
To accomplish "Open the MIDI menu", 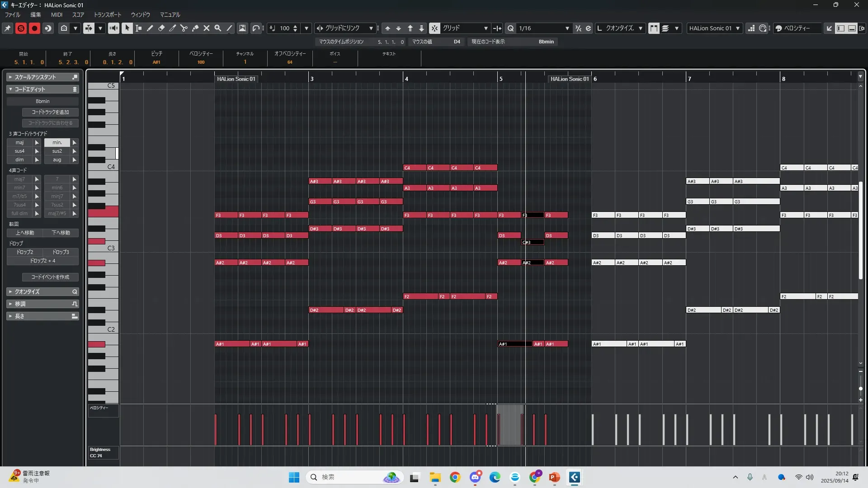I will click(x=57, y=14).
